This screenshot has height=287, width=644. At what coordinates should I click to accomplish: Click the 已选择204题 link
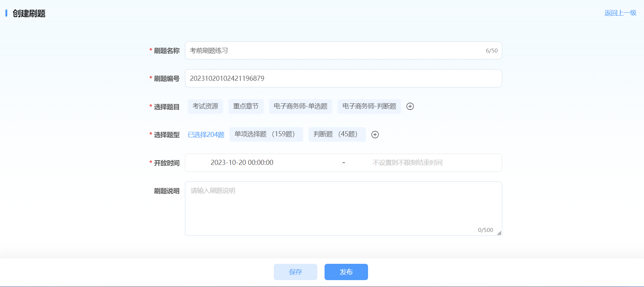(206, 135)
